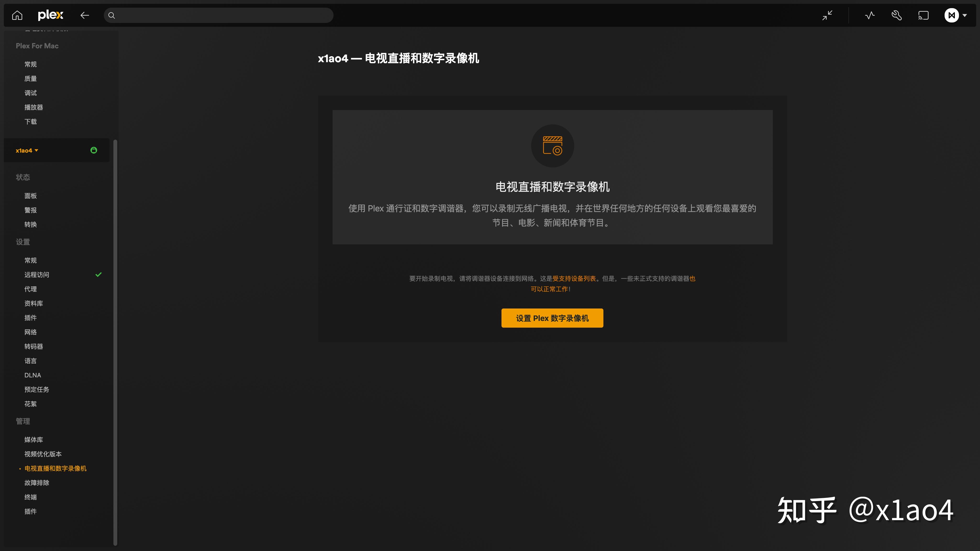The height and width of the screenshot is (551, 980).
Task: Click the exit fullscreen icon
Action: click(827, 15)
